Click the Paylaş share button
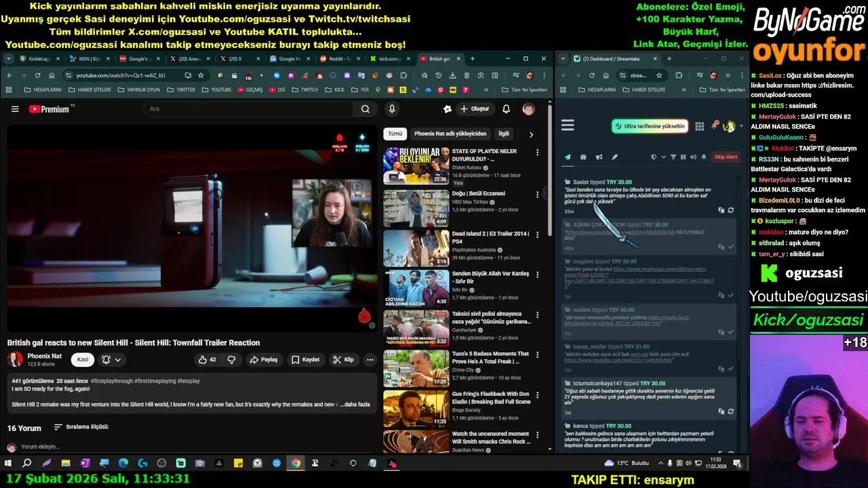868x488 pixels. (x=263, y=360)
